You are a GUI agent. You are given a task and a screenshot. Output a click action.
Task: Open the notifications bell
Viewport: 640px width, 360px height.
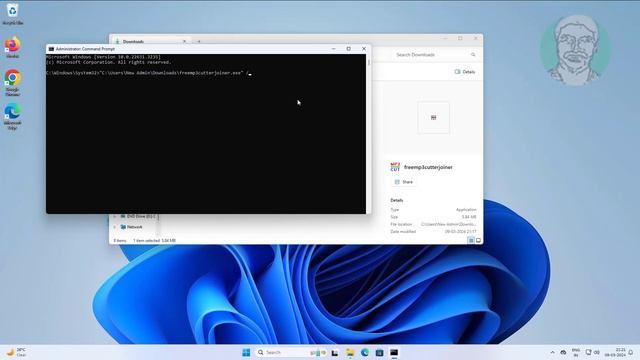(631, 352)
